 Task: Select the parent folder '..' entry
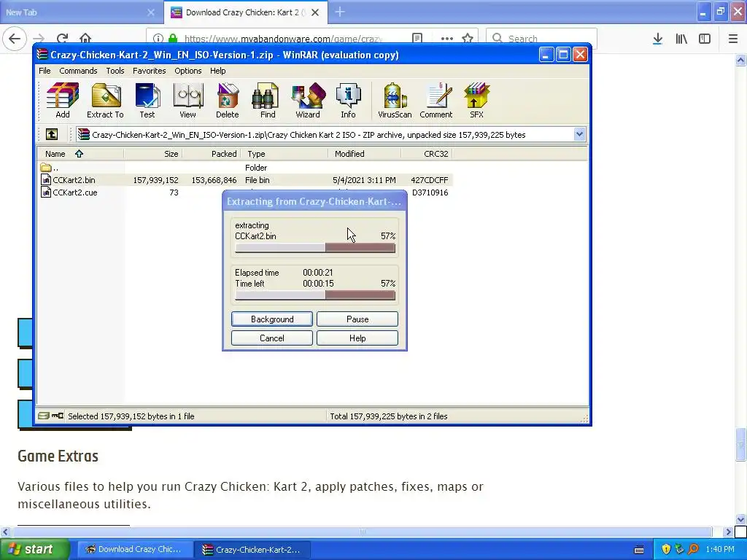click(50, 168)
